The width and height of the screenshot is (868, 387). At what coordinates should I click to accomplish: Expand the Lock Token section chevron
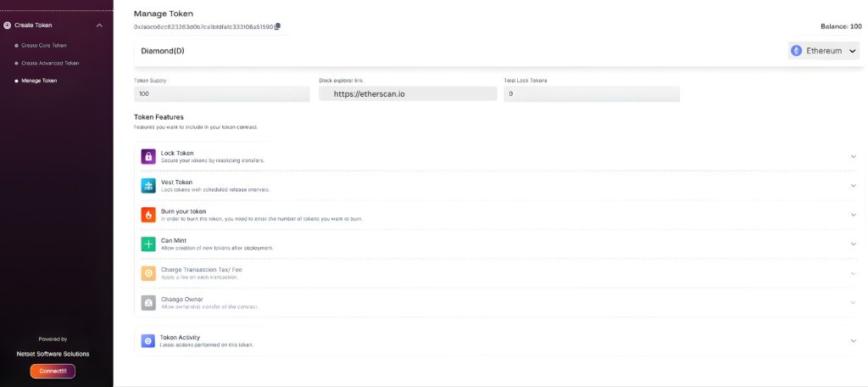tap(853, 156)
